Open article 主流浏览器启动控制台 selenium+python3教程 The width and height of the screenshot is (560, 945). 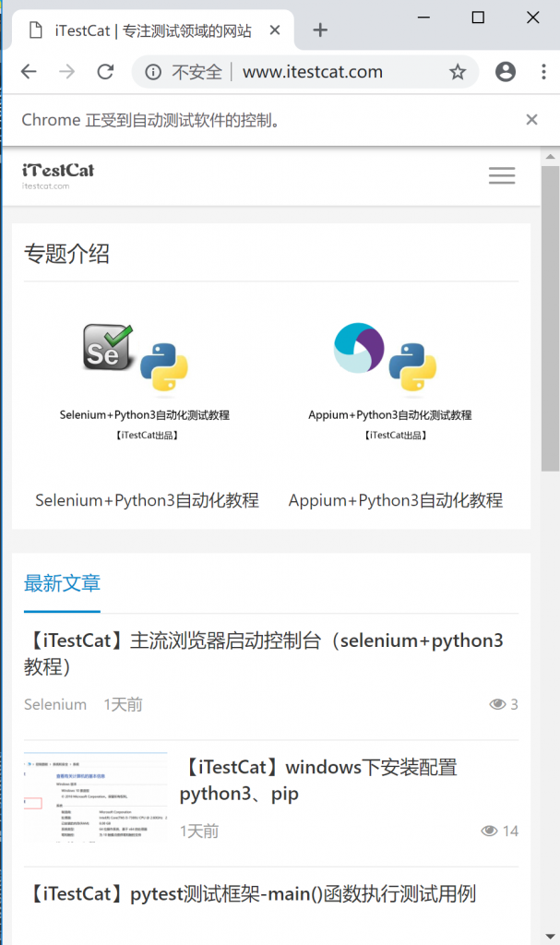point(264,653)
